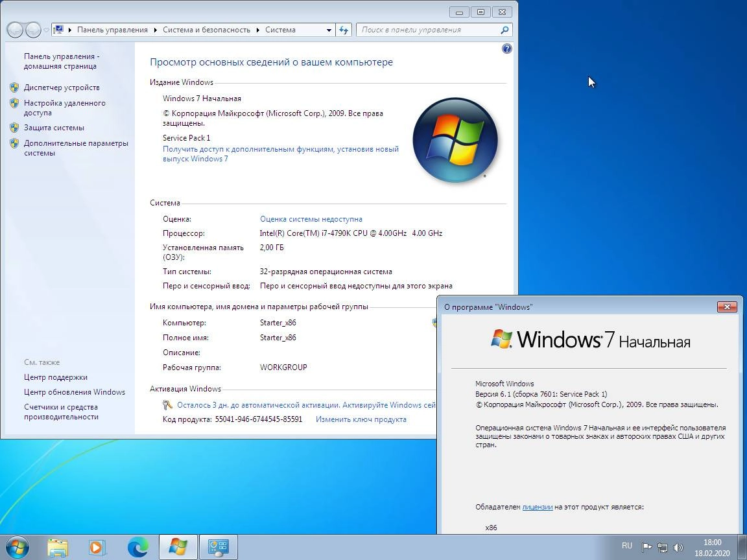This screenshot has height=560, width=747.
Task: Click link to get new Windows 7 edition
Action: coord(281,154)
